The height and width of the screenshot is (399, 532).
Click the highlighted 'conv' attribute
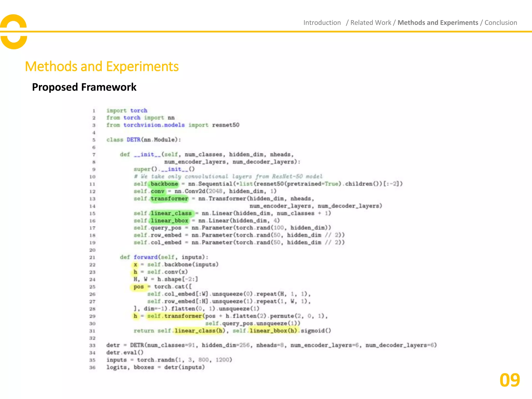coord(157,191)
